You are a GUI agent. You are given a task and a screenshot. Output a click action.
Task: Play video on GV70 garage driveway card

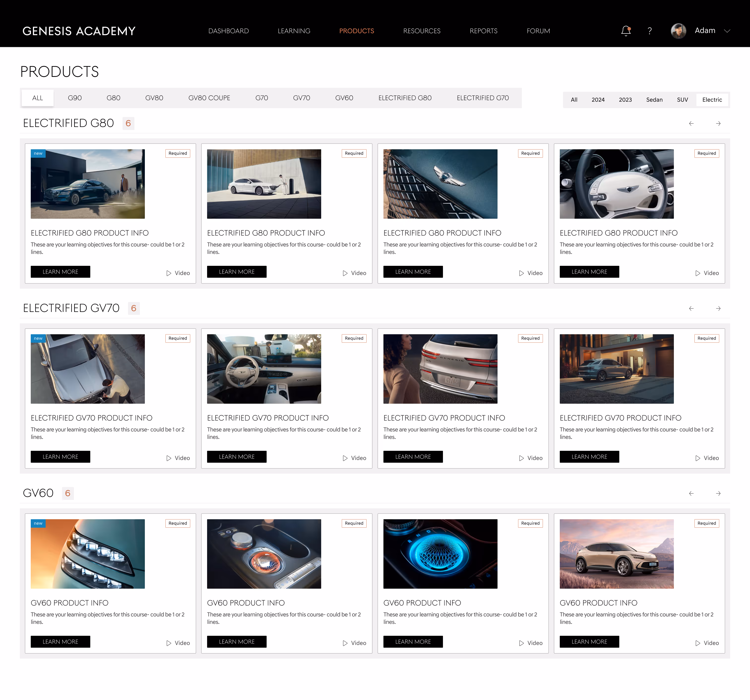click(x=707, y=458)
